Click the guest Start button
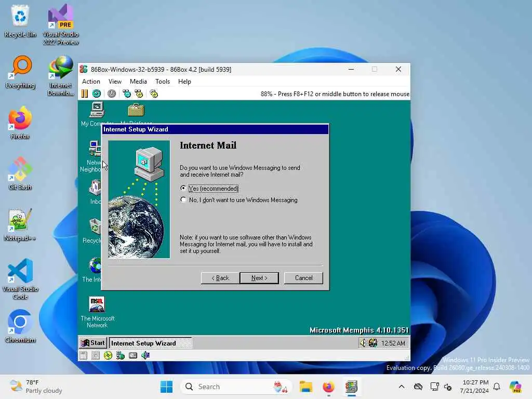Screen dimensions: 532x399 93,343
